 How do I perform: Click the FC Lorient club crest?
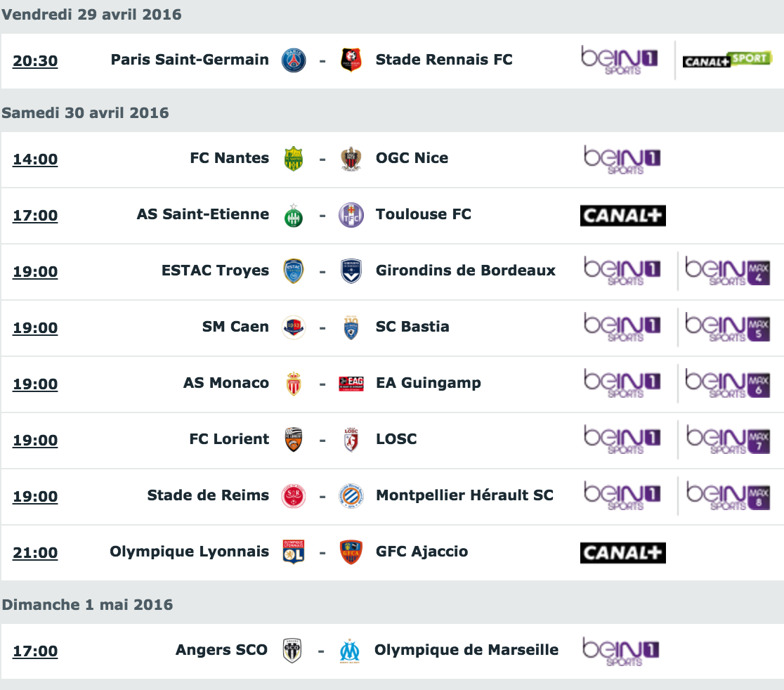click(294, 440)
